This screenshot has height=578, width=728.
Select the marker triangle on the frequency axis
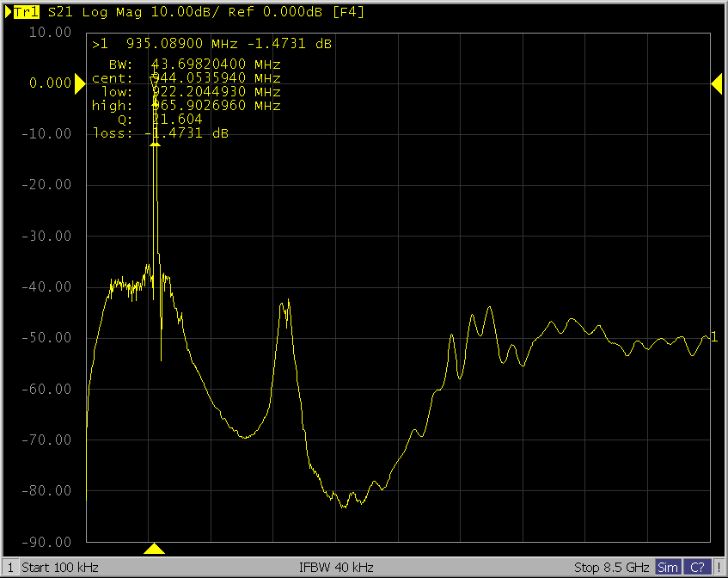154,548
